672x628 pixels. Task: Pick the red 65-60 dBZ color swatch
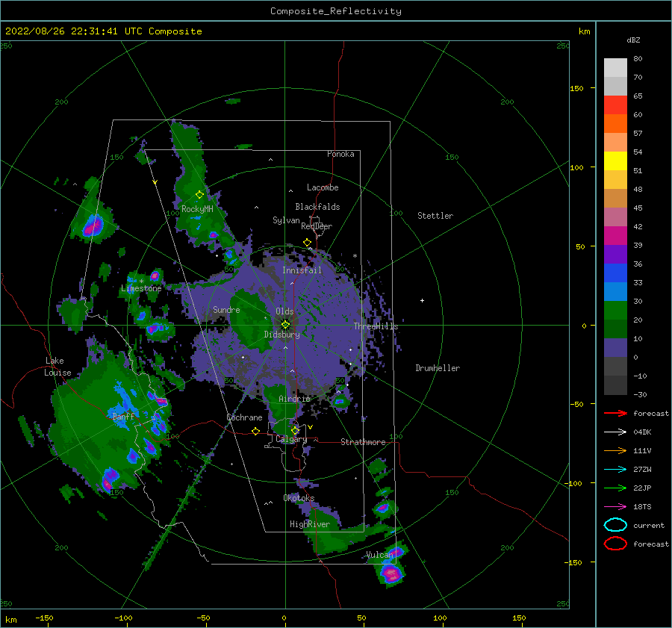tap(615, 105)
